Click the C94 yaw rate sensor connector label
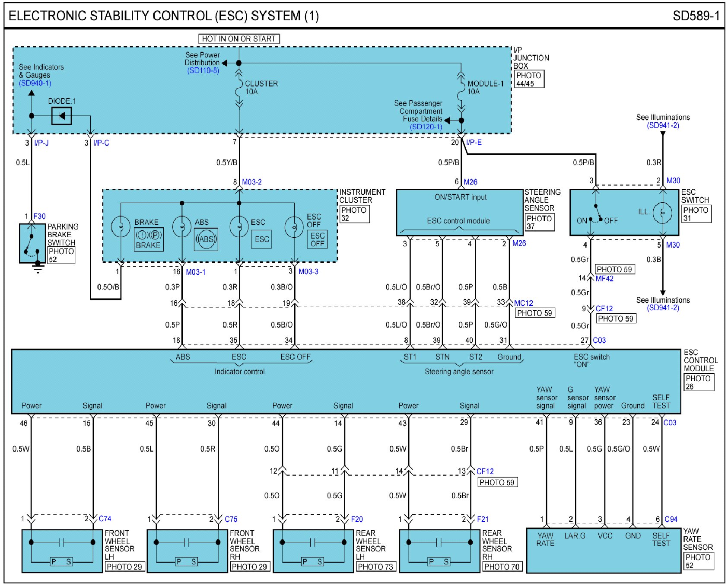Screen dimensions: 728x586 (671, 519)
